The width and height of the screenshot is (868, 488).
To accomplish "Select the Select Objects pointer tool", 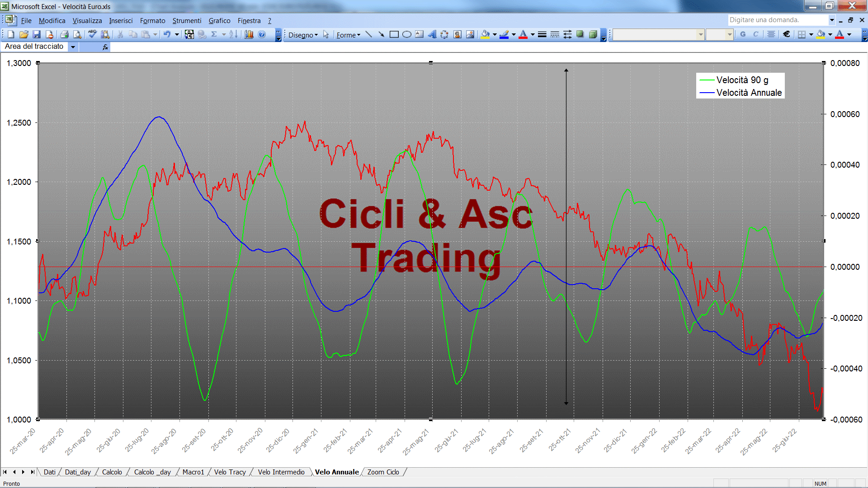I will click(x=326, y=34).
